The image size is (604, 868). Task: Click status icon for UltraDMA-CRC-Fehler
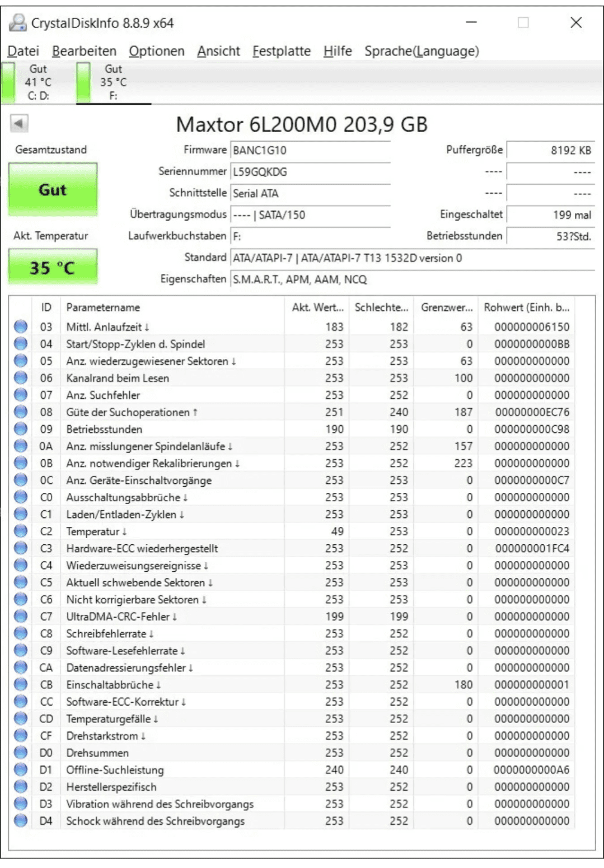(21, 616)
